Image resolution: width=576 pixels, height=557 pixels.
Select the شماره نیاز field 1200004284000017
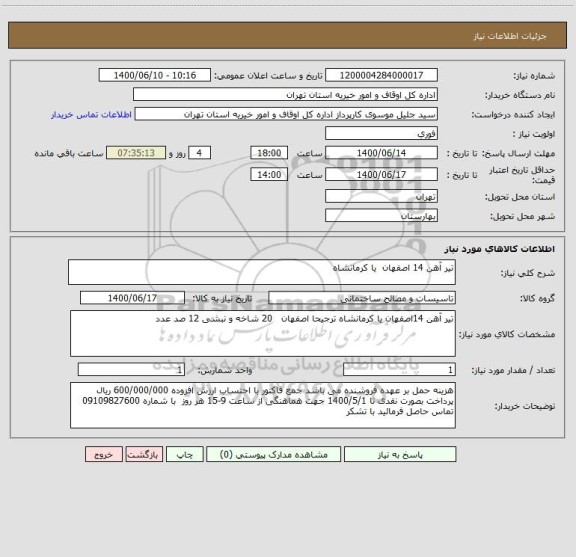381,75
